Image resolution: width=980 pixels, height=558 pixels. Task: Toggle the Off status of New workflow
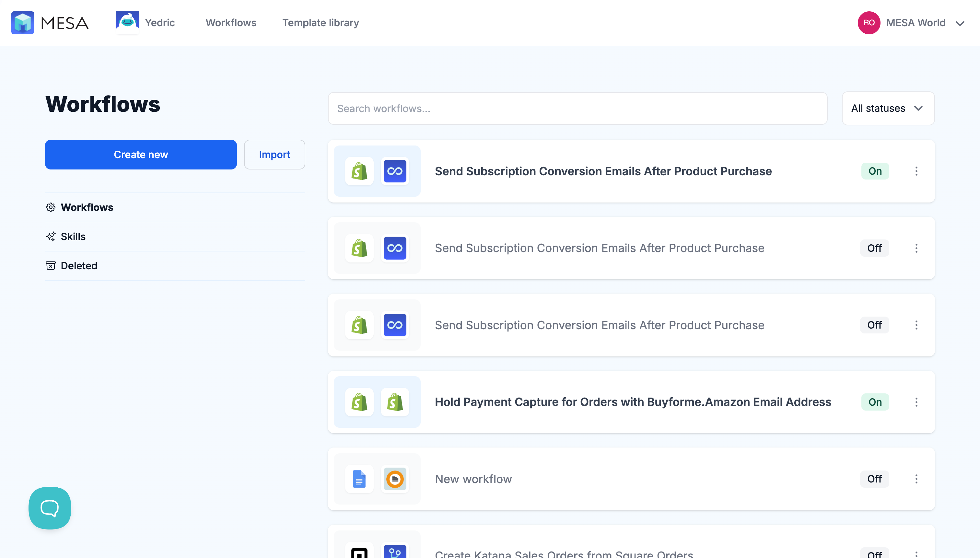pyautogui.click(x=874, y=479)
